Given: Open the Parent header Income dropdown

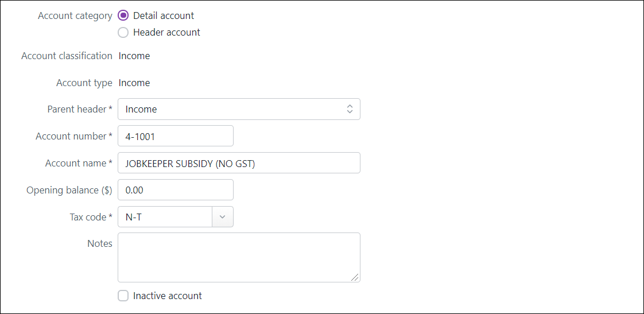Looking at the screenshot, I should 230,109.
